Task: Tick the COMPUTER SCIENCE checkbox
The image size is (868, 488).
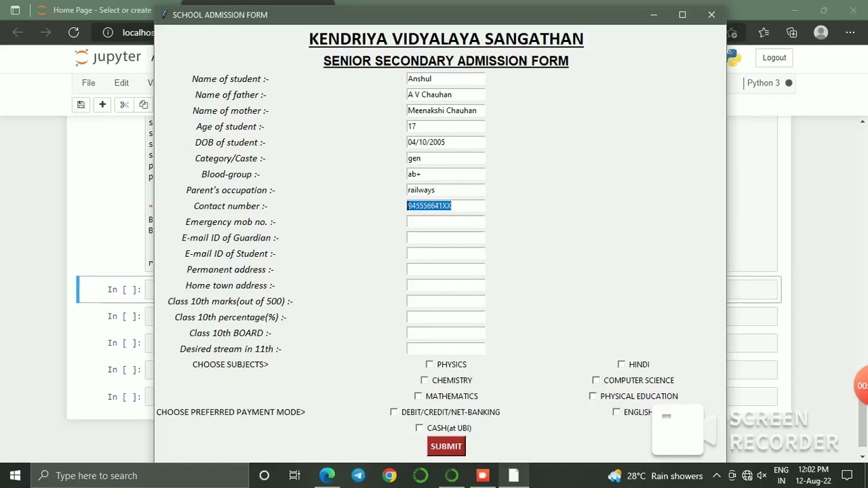Action: [x=596, y=380]
